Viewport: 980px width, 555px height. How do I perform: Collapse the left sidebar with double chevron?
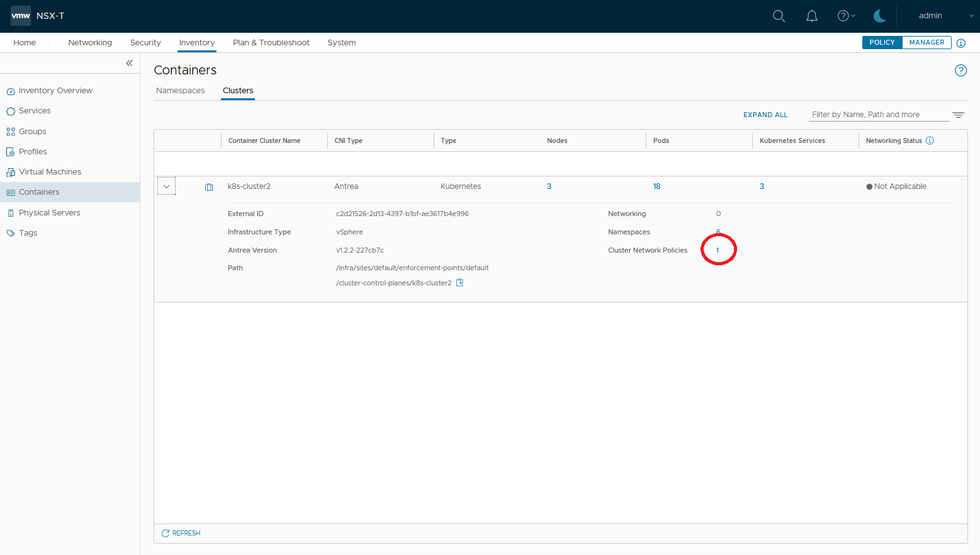129,63
